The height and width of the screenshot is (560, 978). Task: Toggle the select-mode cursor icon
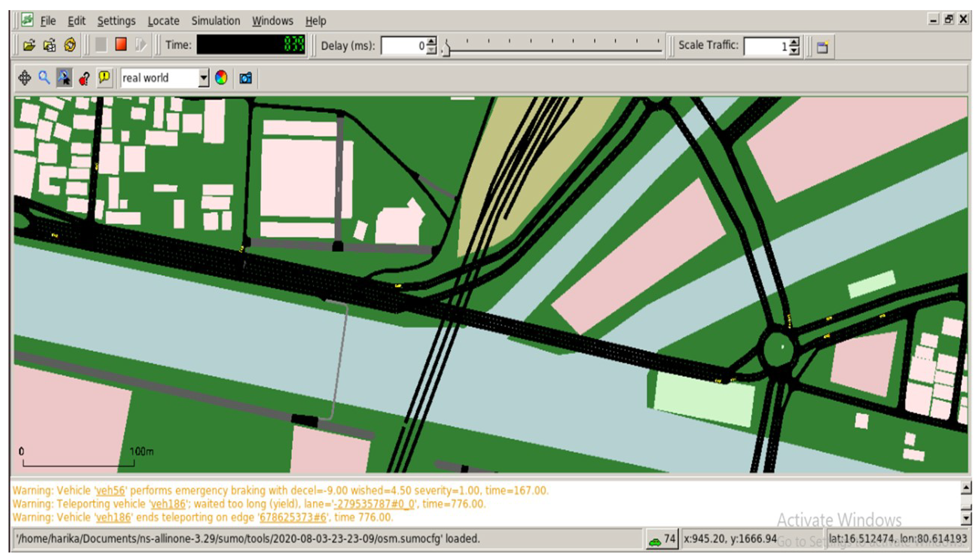[64, 78]
